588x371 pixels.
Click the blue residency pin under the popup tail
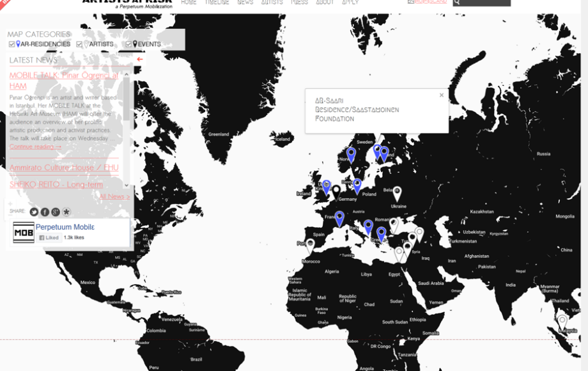[x=377, y=152]
